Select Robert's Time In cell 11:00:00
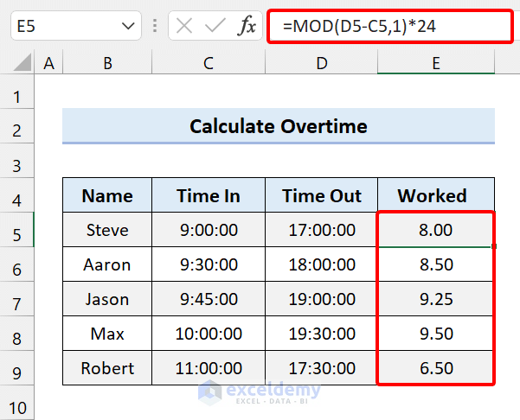Viewport: 520px width, 420px height. (209, 367)
